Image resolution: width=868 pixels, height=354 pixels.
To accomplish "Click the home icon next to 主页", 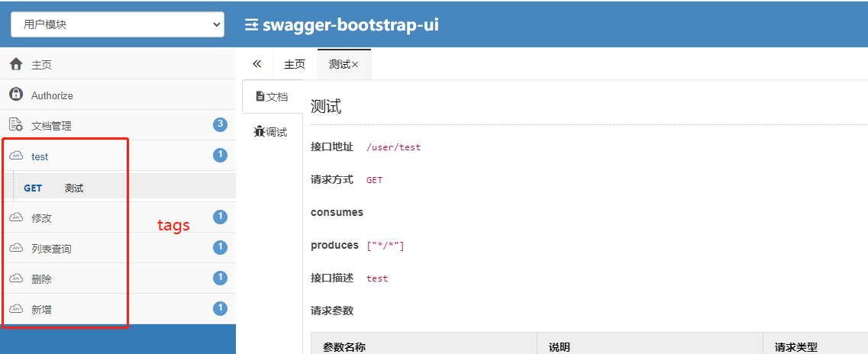I will coord(16,64).
